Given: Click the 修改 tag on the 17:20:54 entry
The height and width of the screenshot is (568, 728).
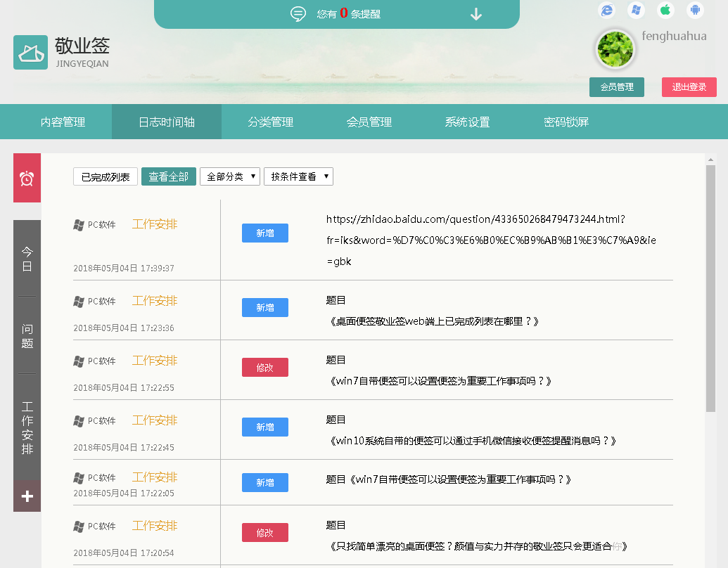Looking at the screenshot, I should pos(265,533).
